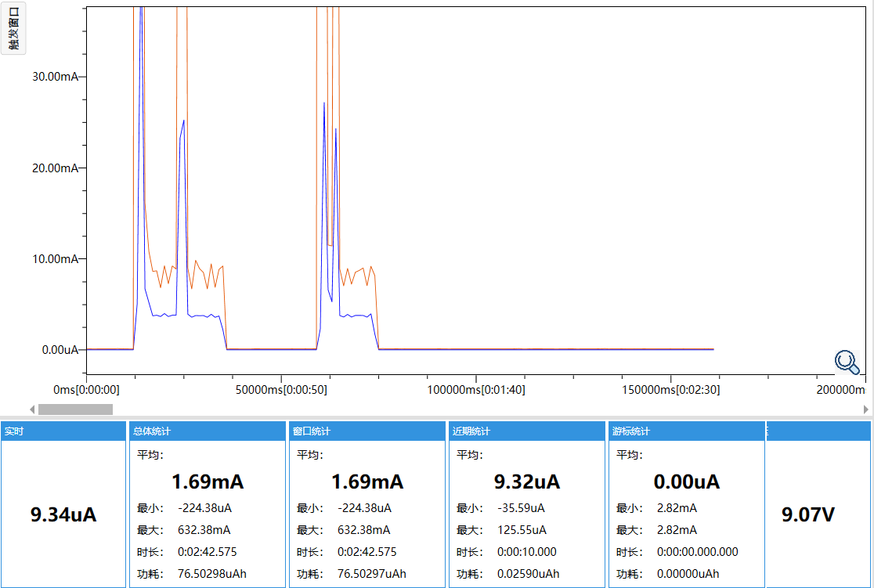Select the 窗口统计 panel header
Viewport: 874px width, 588px height.
pyautogui.click(x=367, y=431)
